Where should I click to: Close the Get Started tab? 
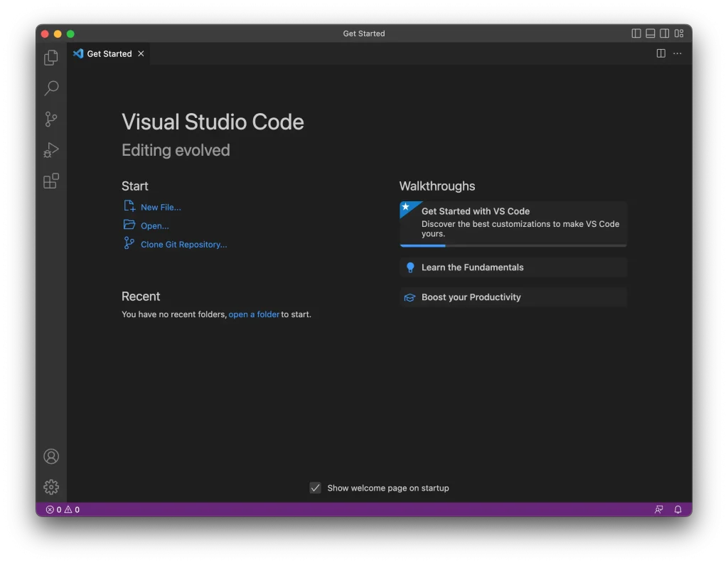141,54
